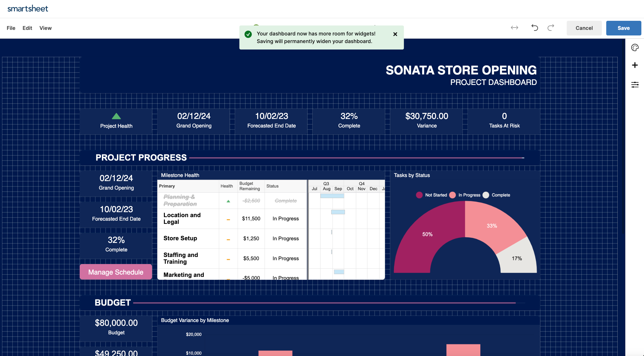Save the dashboard changes
This screenshot has height=356, width=644.
tap(623, 28)
